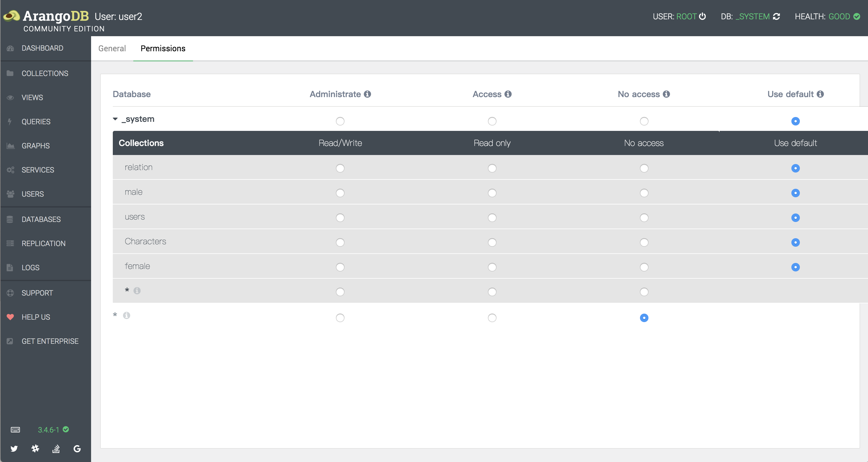This screenshot has height=462, width=868.
Task: Click the switch database refresh icon
Action: [x=776, y=17]
